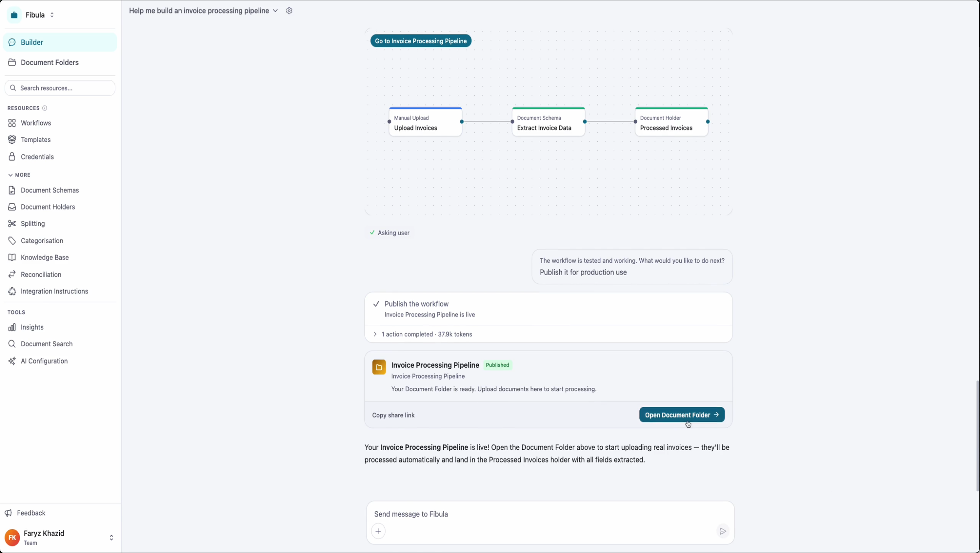Click the Feedback megaphone icon
Image resolution: width=980 pixels, height=553 pixels.
coord(8,513)
